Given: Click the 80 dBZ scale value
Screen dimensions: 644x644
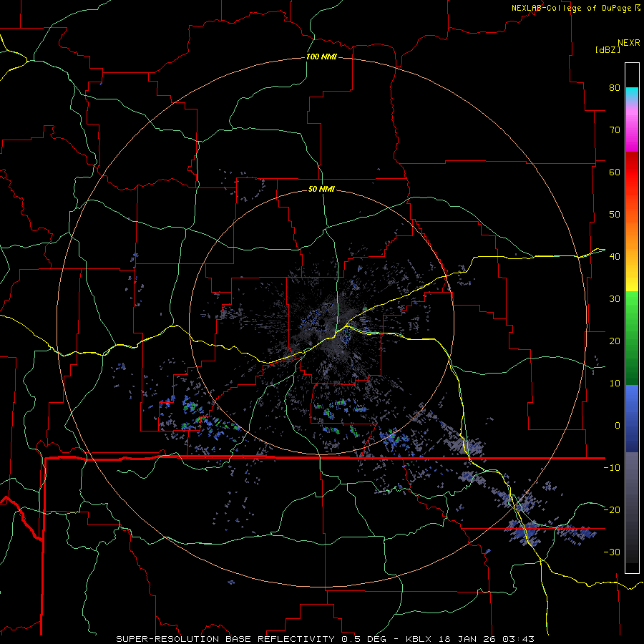Looking at the screenshot, I should (615, 87).
